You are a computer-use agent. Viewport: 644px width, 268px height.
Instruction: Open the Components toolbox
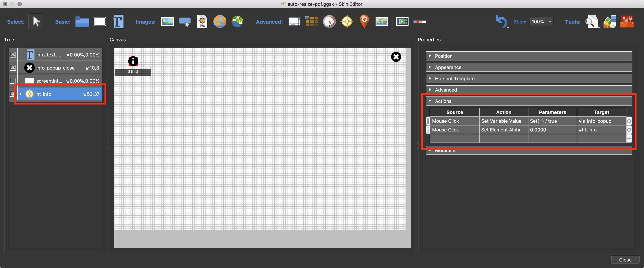[x=627, y=22]
